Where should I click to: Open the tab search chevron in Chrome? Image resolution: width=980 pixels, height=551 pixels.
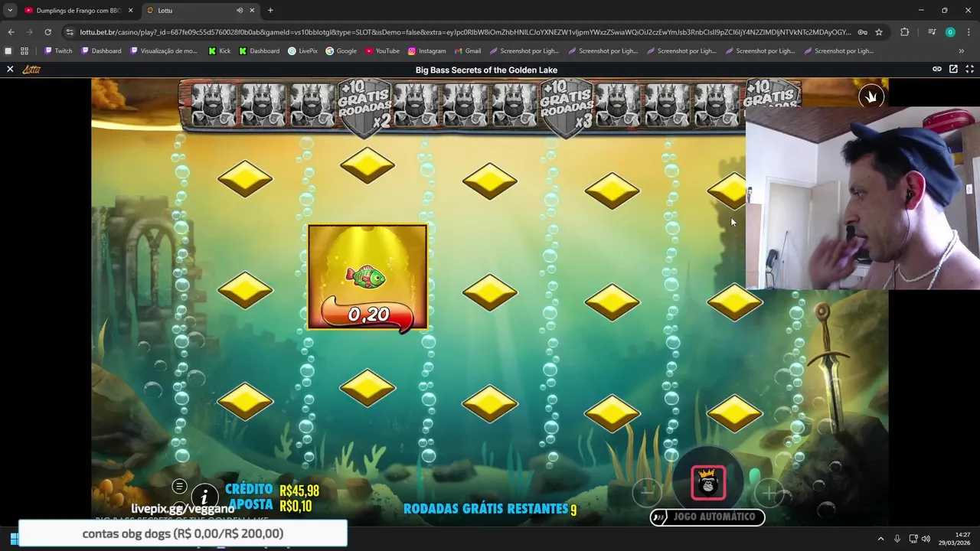pos(10,10)
